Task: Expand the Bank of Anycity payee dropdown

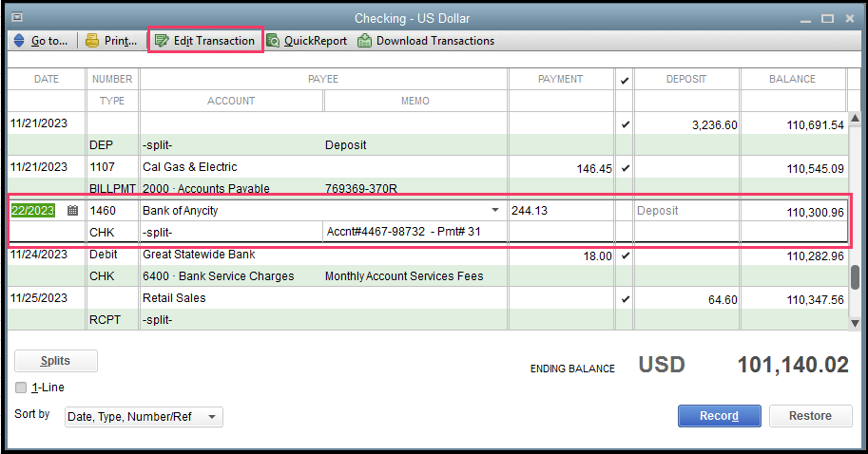Action: pyautogui.click(x=495, y=210)
